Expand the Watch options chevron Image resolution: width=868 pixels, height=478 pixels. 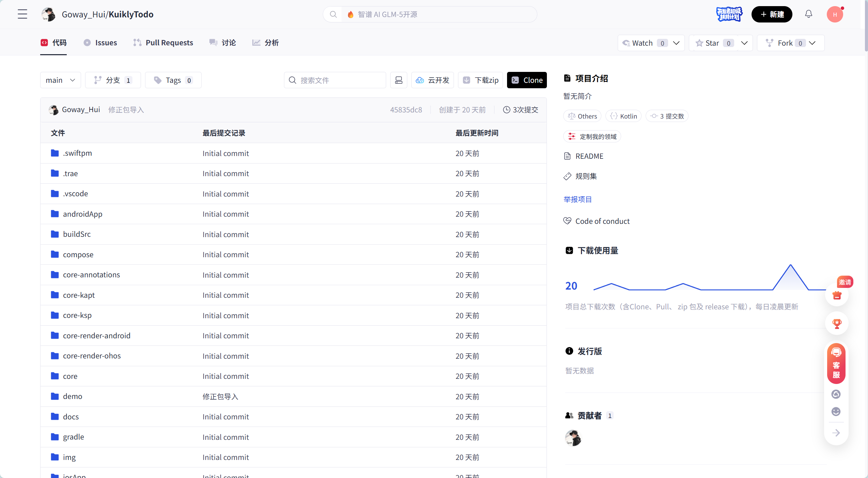pos(677,43)
